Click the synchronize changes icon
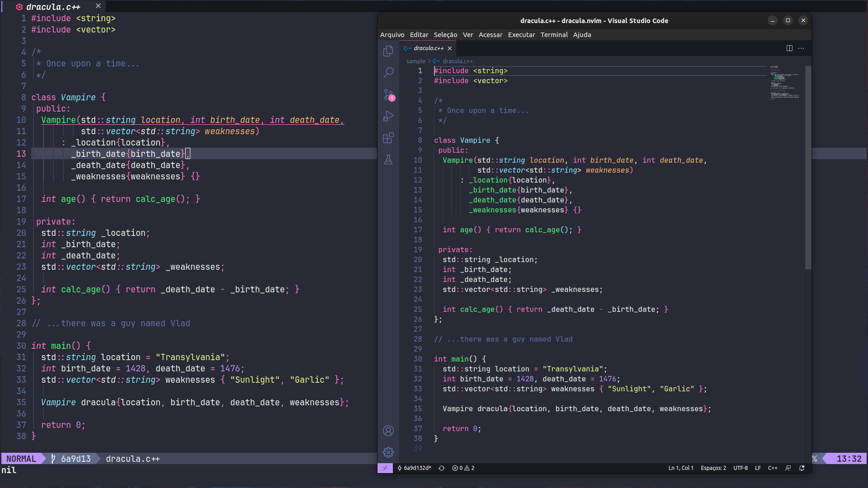 [x=441, y=468]
